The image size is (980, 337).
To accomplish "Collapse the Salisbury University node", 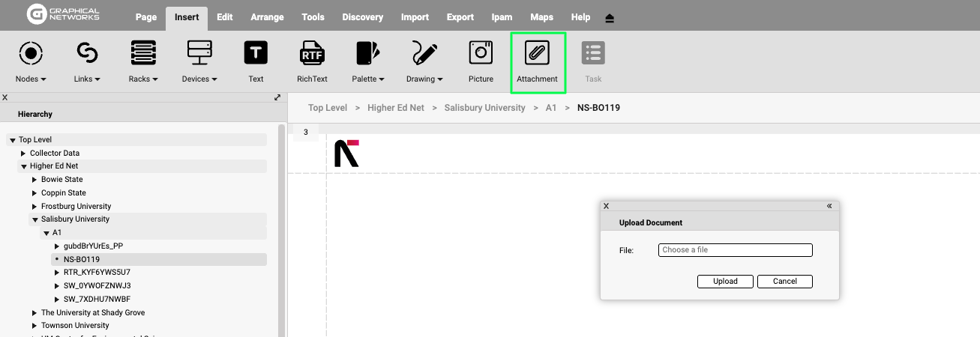I will click(x=34, y=219).
